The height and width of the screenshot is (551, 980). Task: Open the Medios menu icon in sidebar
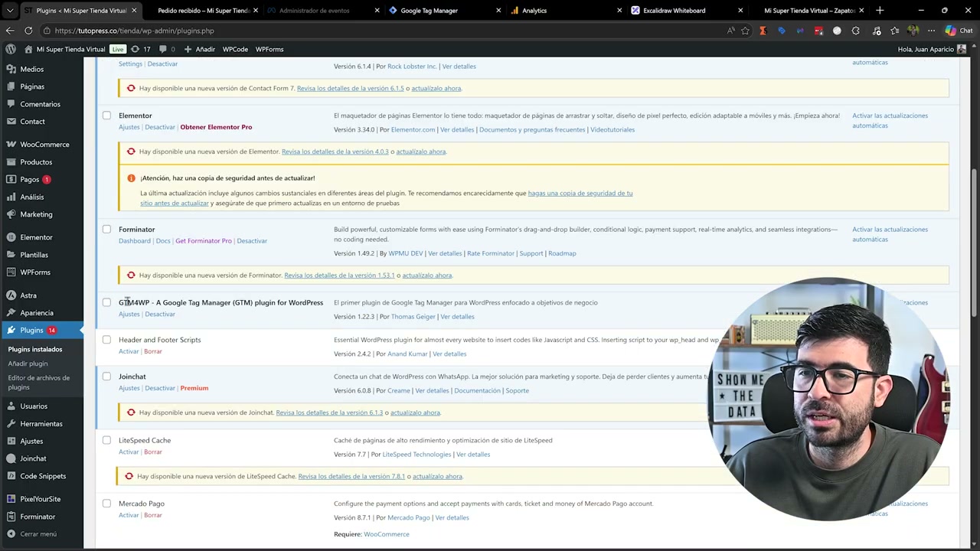click(x=11, y=69)
